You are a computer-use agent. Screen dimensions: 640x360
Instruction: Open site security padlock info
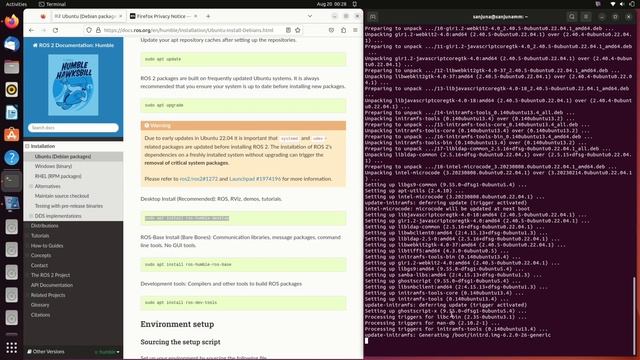pyautogui.click(x=98, y=30)
